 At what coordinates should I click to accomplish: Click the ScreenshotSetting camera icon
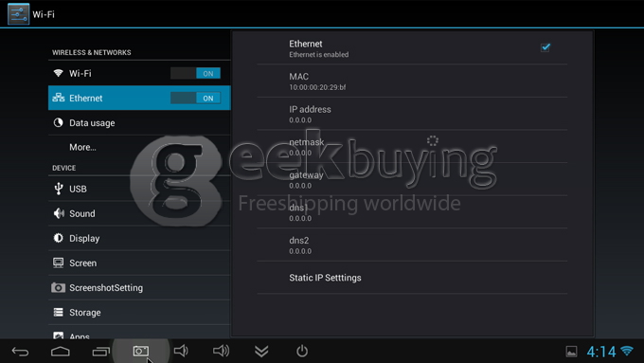click(58, 287)
